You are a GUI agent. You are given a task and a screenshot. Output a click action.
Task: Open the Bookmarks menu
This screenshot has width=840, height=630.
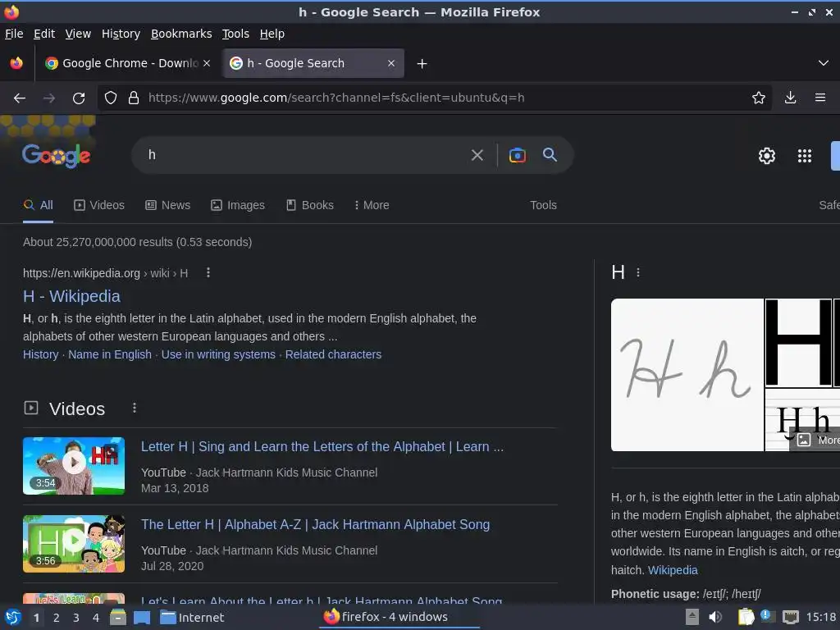pos(181,34)
